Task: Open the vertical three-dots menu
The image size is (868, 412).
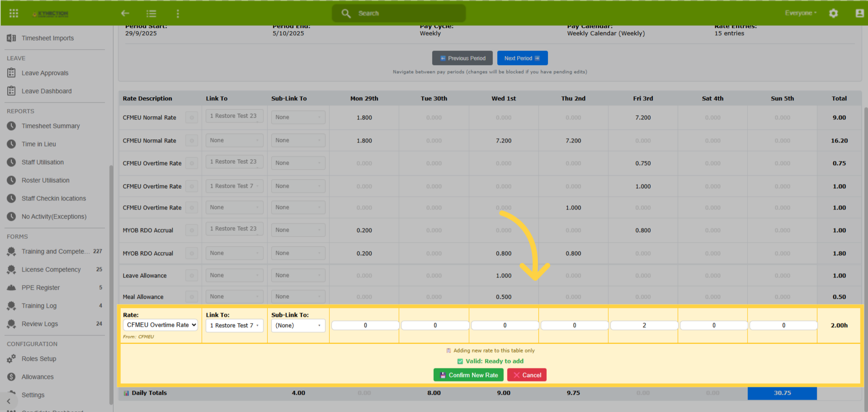Action: pos(178,13)
